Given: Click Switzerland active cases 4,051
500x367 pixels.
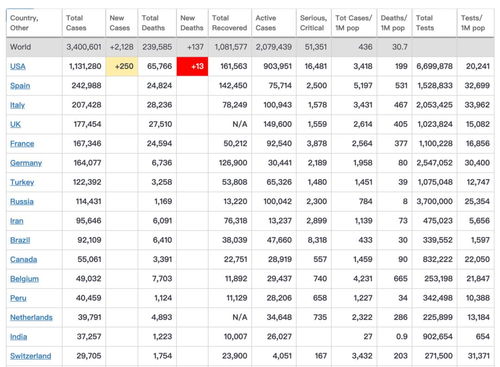Looking at the screenshot, I should point(282,356).
